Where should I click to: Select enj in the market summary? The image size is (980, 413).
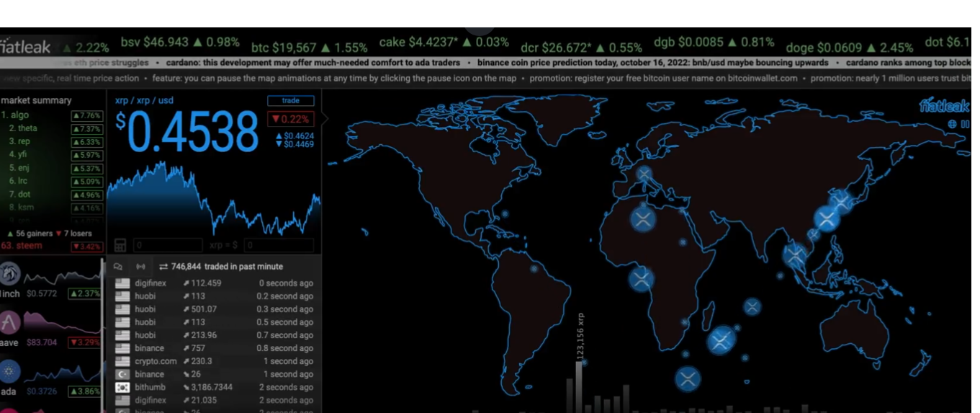tap(19, 168)
